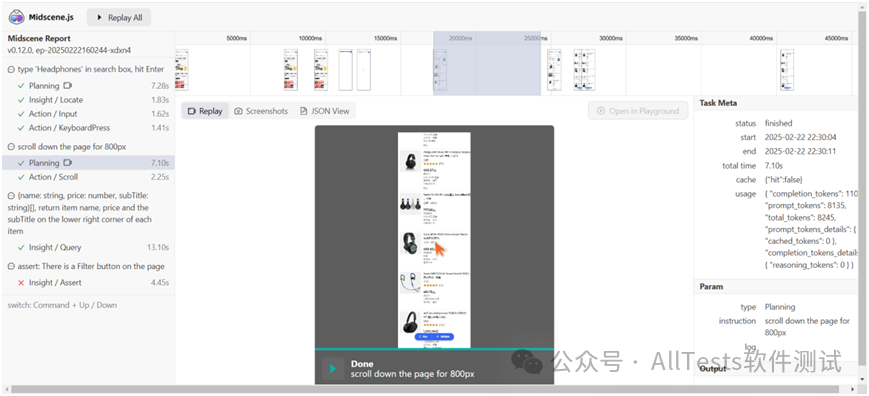869x396 pixels.
Task: Select the Action / KeyboardPress step
Action: pyautogui.click(x=88, y=127)
